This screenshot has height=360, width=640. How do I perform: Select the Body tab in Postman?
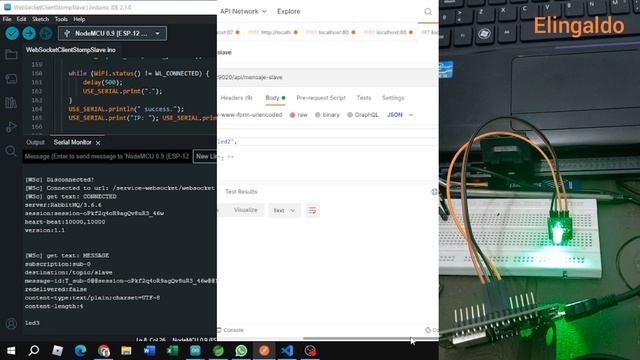point(275,98)
